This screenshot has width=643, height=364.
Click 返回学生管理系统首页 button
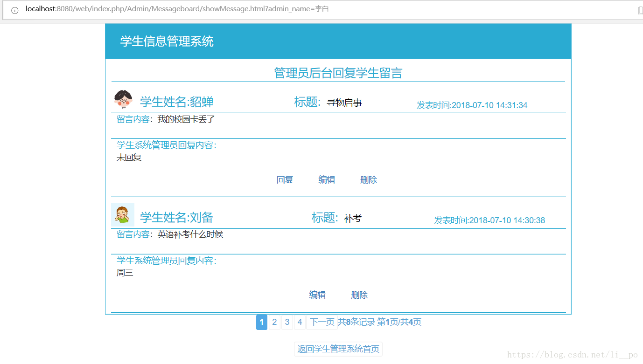click(338, 349)
